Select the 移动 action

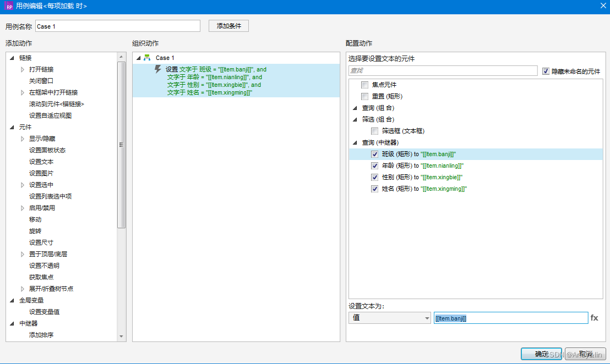(x=35, y=219)
